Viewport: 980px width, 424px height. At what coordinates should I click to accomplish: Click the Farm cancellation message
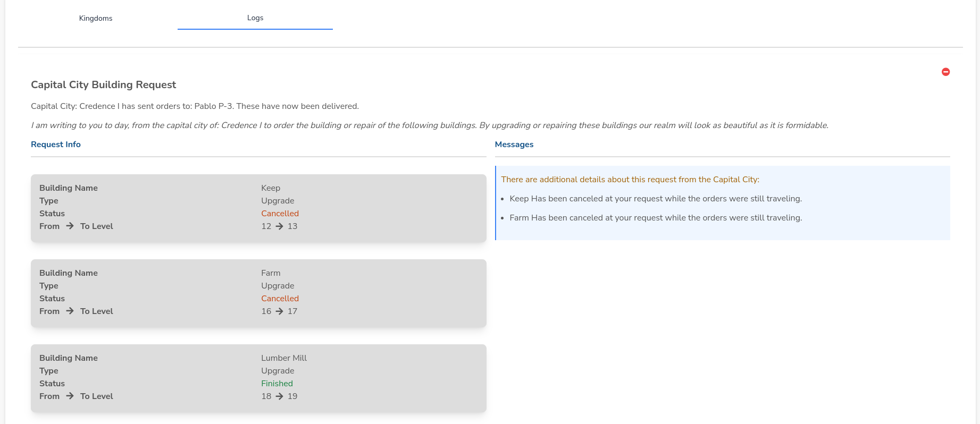pyautogui.click(x=656, y=218)
